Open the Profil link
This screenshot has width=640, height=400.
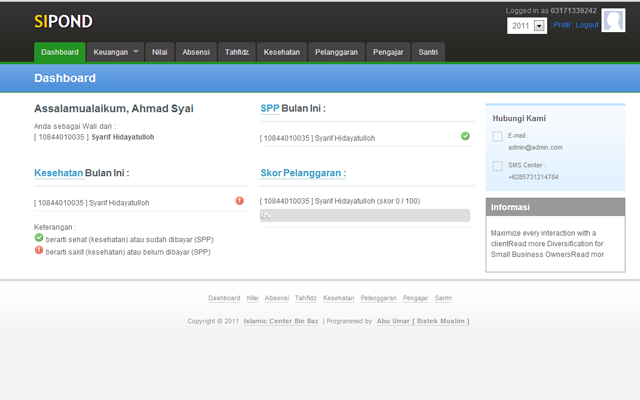[562, 24]
